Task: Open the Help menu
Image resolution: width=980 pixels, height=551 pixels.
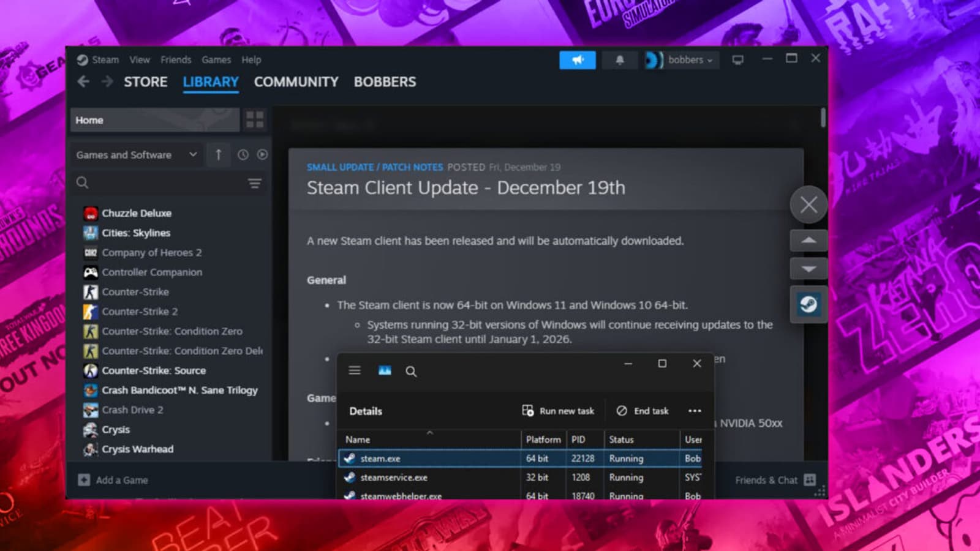Action: [251, 60]
